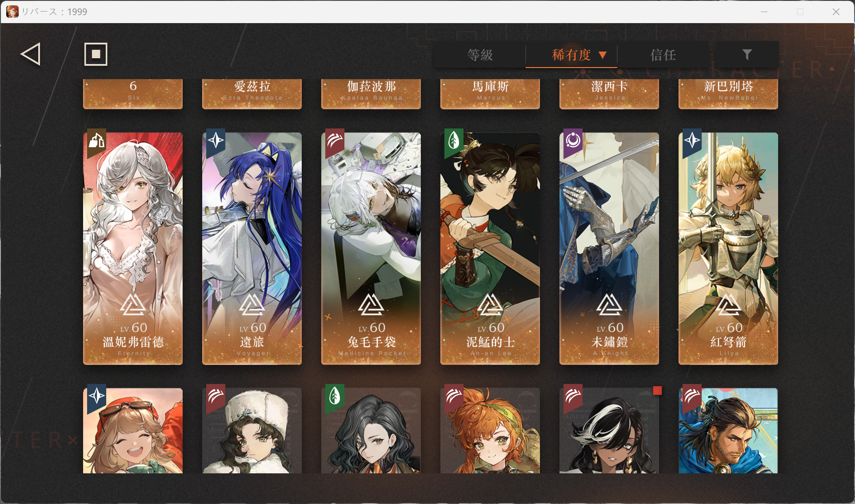
Task: Click the back arrow triangle icon
Action: click(31, 54)
